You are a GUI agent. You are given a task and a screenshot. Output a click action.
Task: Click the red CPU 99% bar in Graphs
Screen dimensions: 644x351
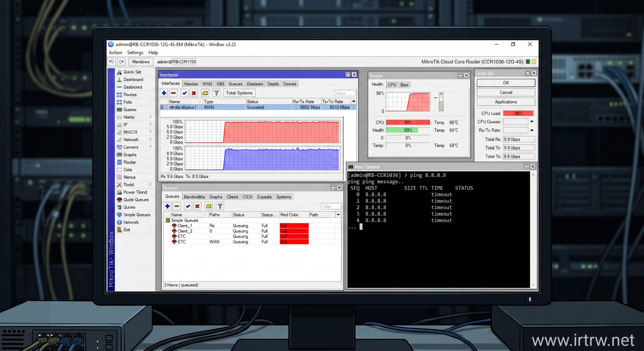(x=408, y=122)
